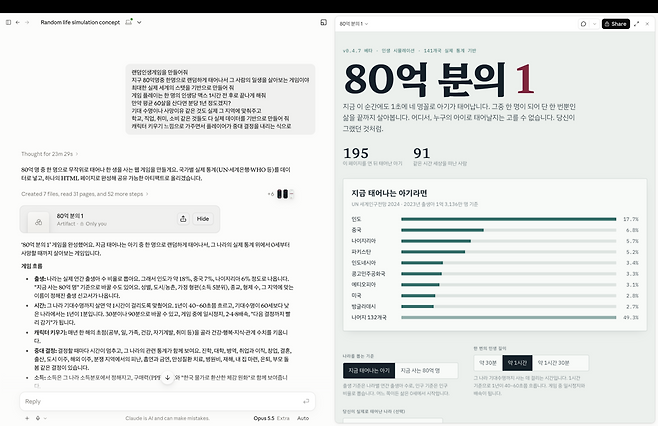
Task: Expand the 'Thought for 23m 29s' section
Action: point(50,154)
